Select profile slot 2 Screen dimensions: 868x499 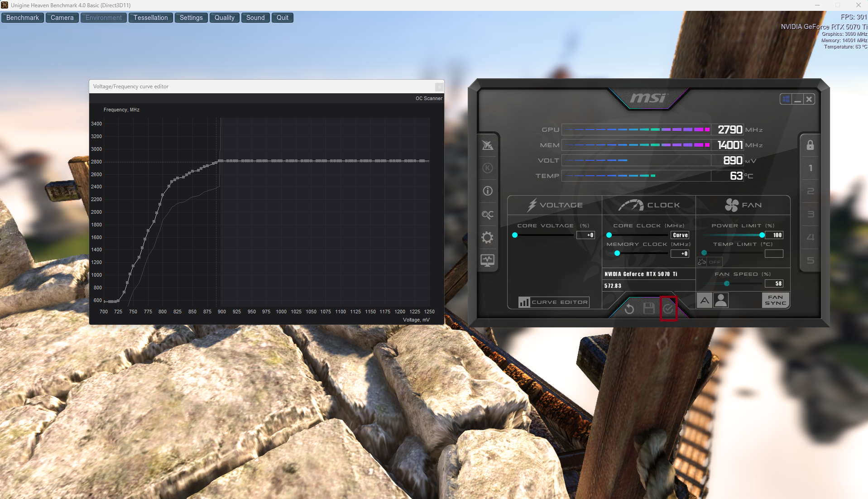point(810,191)
